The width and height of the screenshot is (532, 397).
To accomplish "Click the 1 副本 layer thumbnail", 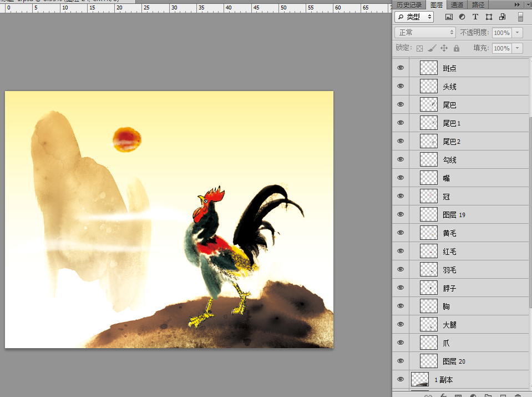I will click(420, 380).
